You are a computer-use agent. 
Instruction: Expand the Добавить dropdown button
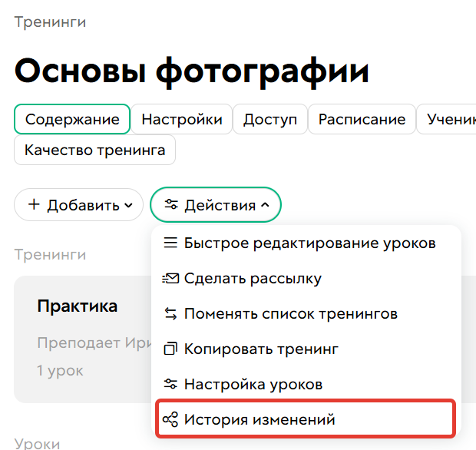click(x=78, y=205)
